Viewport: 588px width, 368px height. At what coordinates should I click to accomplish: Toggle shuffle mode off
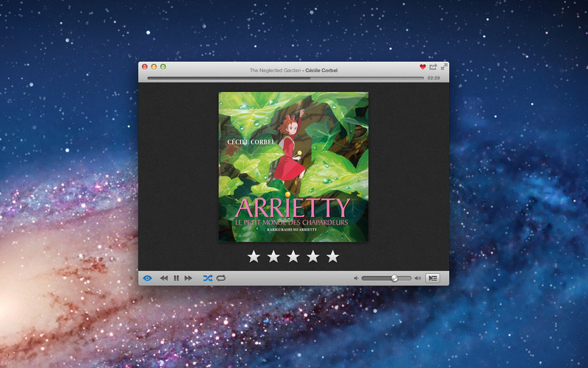click(208, 278)
